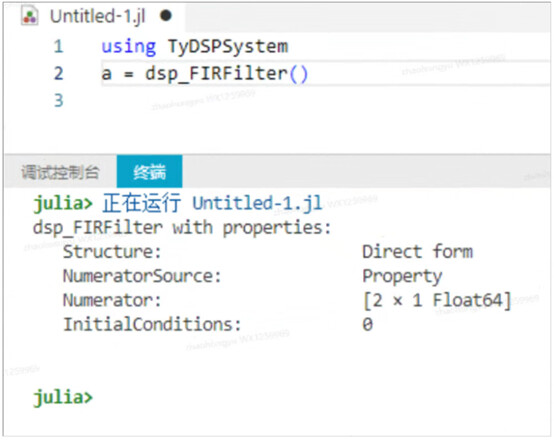Image resolution: width=554 pixels, height=443 pixels.
Task: Click line number 1 in the gutter
Action: pos(59,47)
